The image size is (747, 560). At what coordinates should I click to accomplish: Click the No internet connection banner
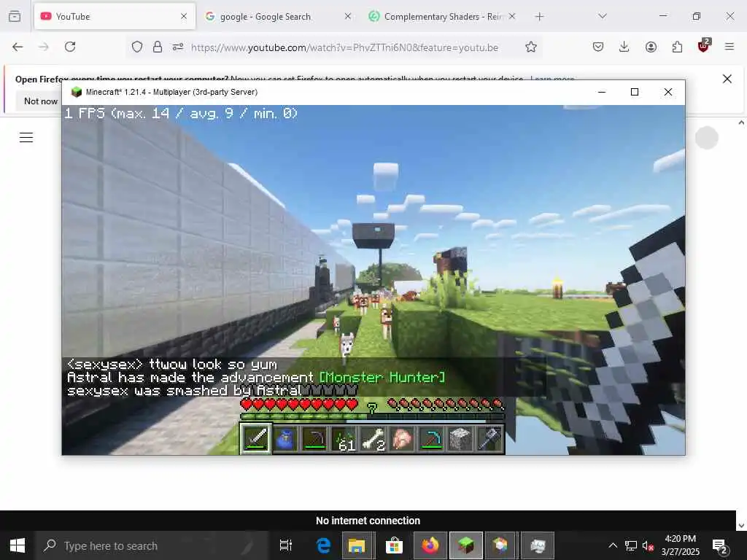(368, 521)
